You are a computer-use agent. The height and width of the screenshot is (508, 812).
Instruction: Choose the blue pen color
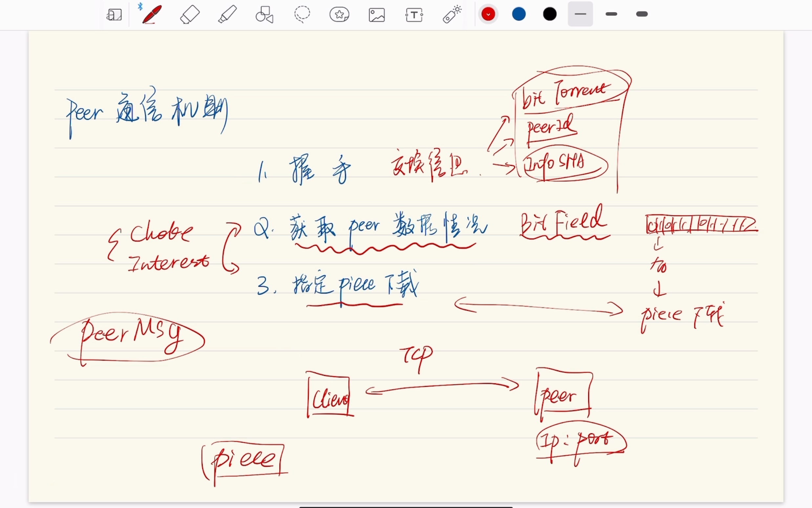point(519,14)
